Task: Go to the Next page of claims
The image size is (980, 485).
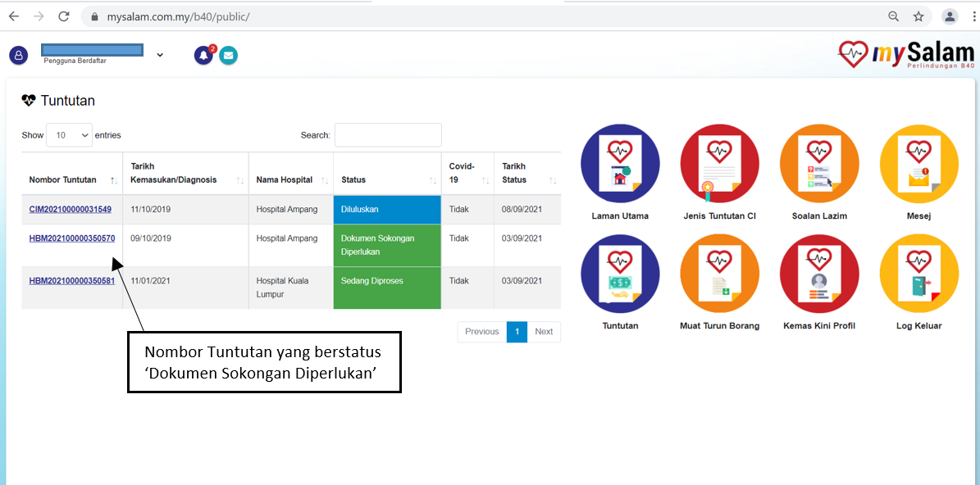Action: 544,332
